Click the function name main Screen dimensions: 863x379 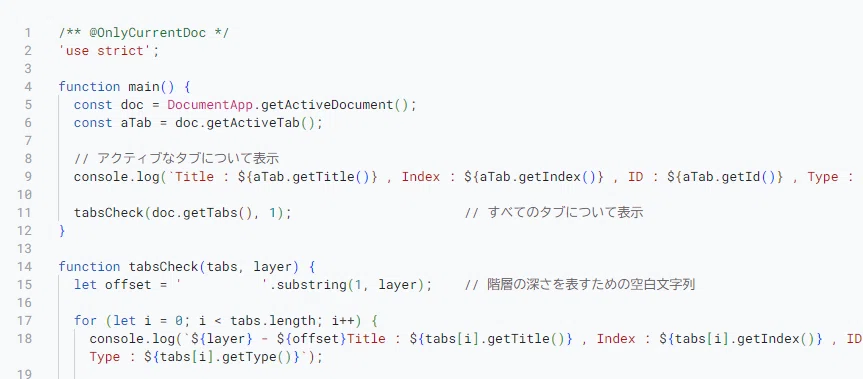[x=144, y=86]
